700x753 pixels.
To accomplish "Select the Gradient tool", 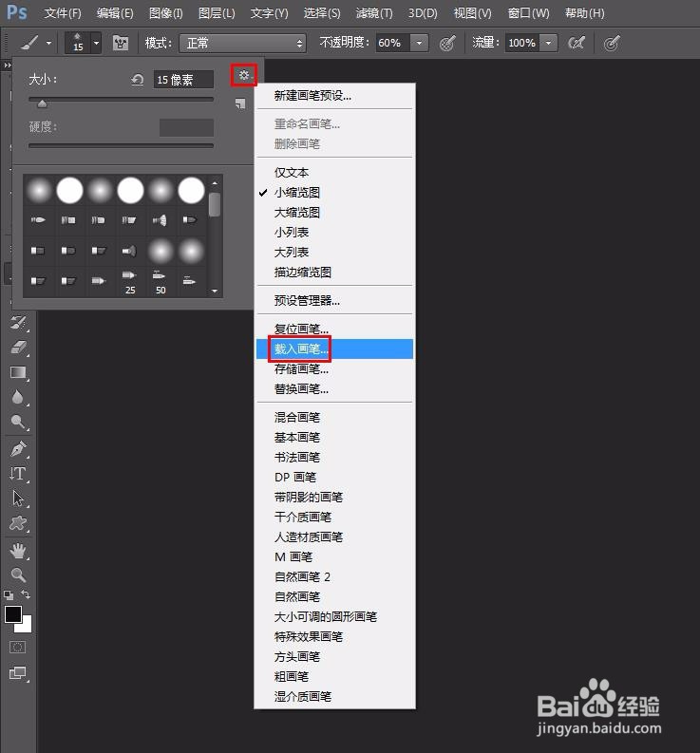I will 19,372.
